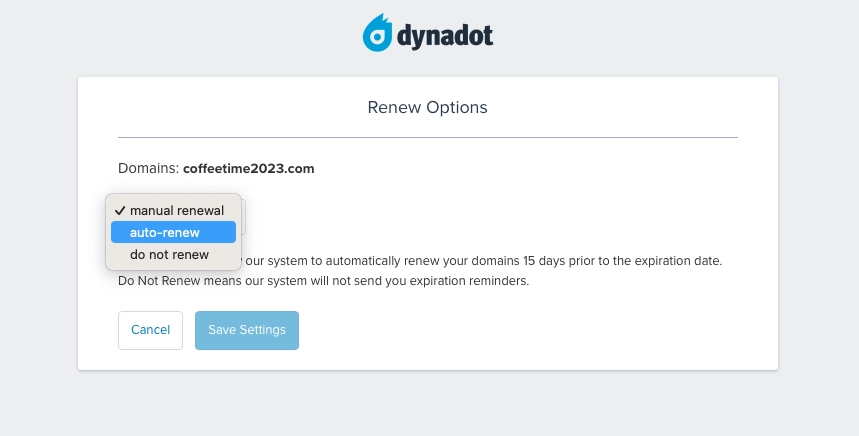Click the checkmark beside manual renewal
This screenshot has width=859, height=436.
point(119,210)
